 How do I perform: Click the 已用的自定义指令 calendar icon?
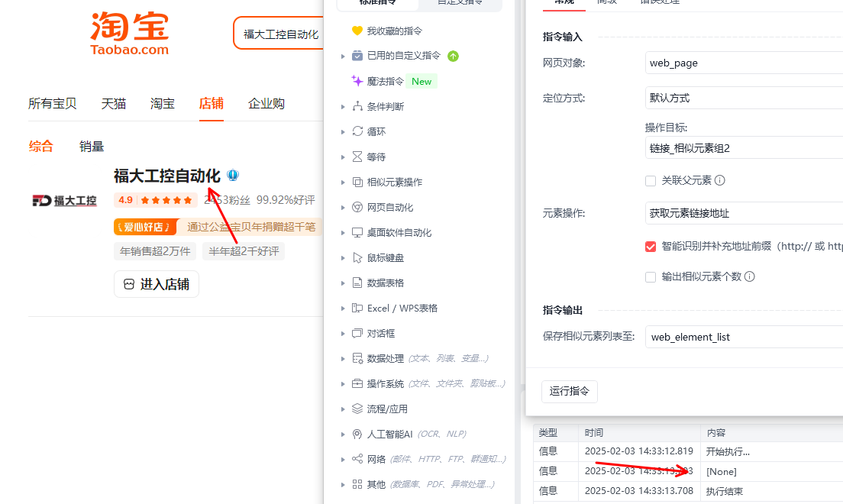point(357,56)
